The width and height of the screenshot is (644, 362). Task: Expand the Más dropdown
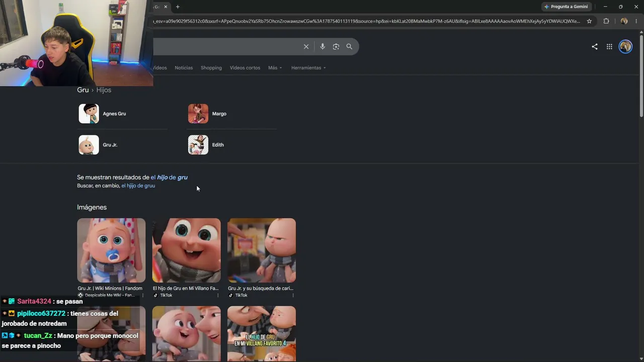(275, 68)
